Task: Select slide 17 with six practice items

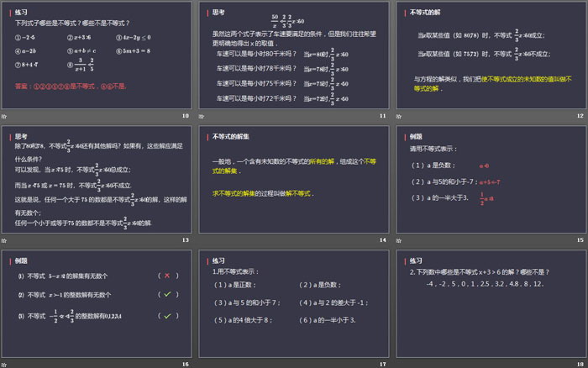Action: point(293,304)
